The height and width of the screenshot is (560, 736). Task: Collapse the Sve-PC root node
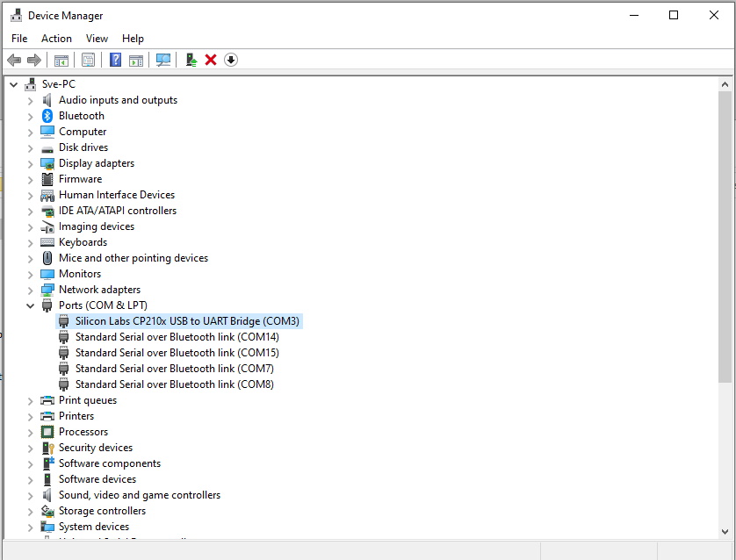(14, 84)
